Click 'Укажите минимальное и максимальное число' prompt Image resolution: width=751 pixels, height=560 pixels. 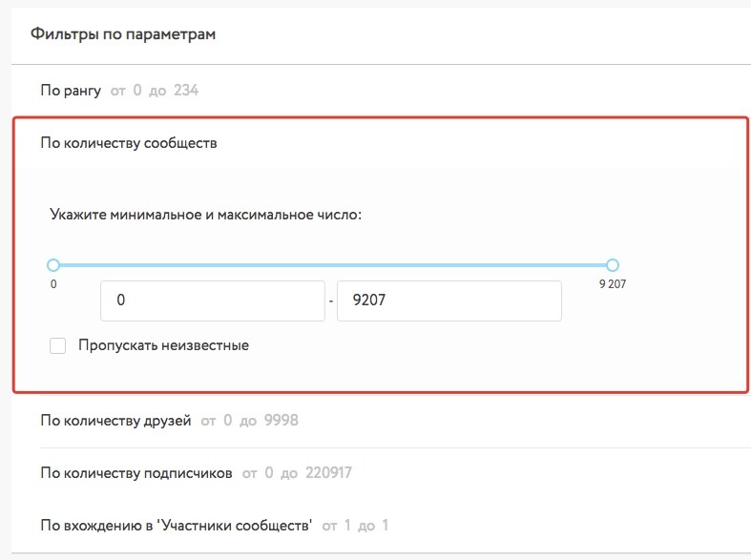(206, 215)
